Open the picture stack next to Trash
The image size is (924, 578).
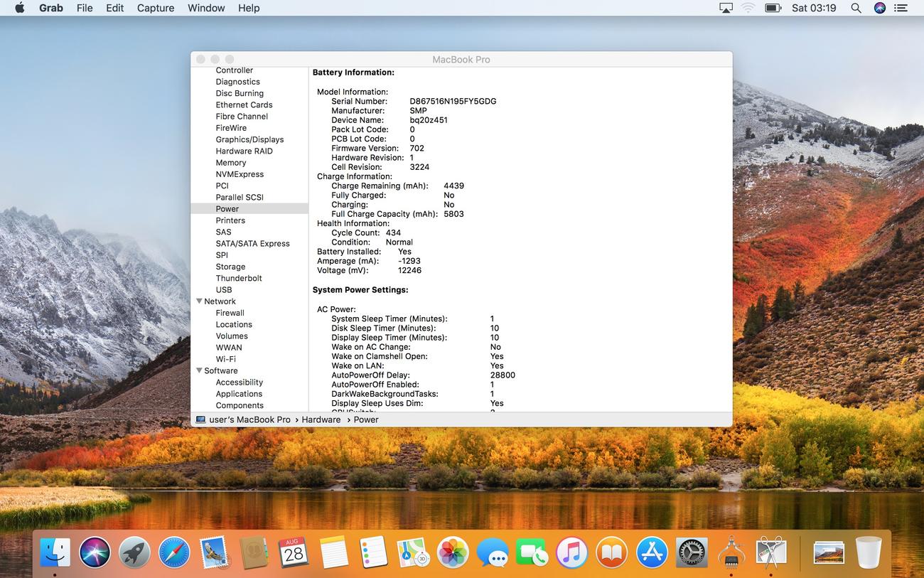pyautogui.click(x=828, y=552)
